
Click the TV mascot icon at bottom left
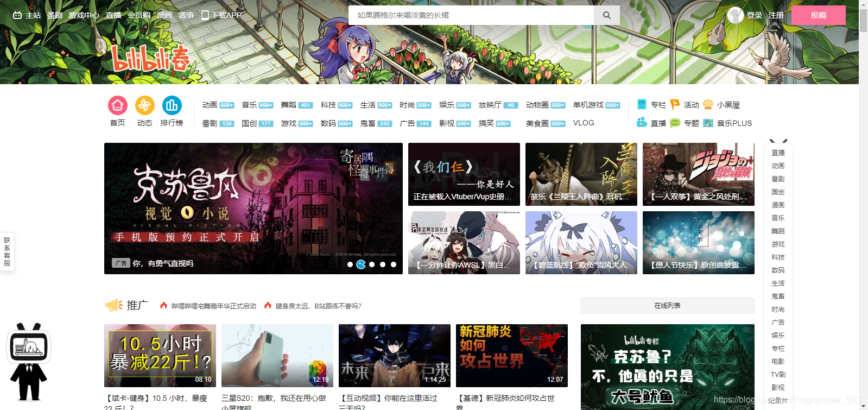tap(29, 361)
